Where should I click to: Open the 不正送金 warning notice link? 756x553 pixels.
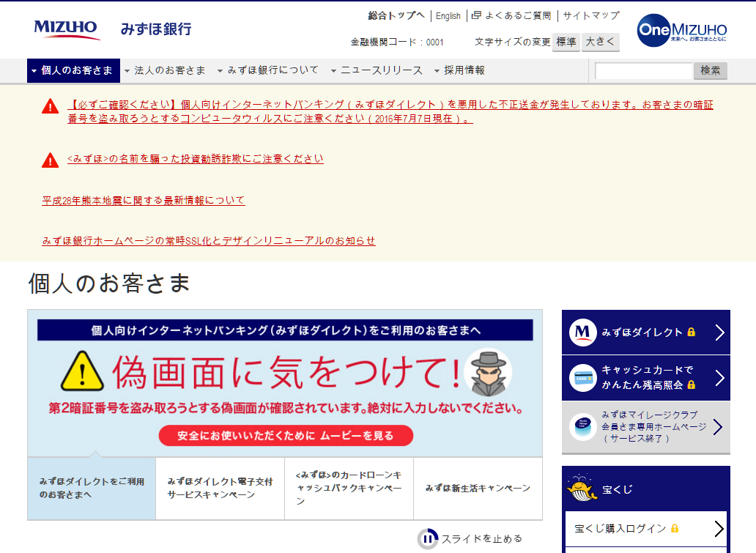pos(390,111)
